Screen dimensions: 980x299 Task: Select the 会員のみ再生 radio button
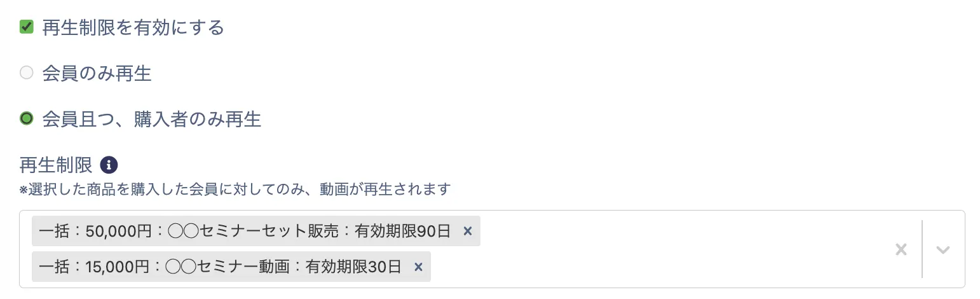[26, 73]
